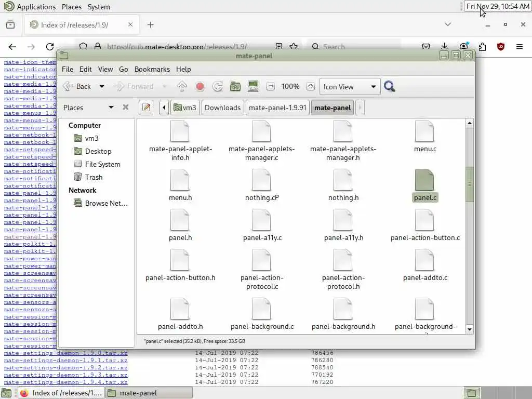Viewport: 532px width, 399px height.
Task: Select the menu.h file icon
Action: click(x=180, y=180)
